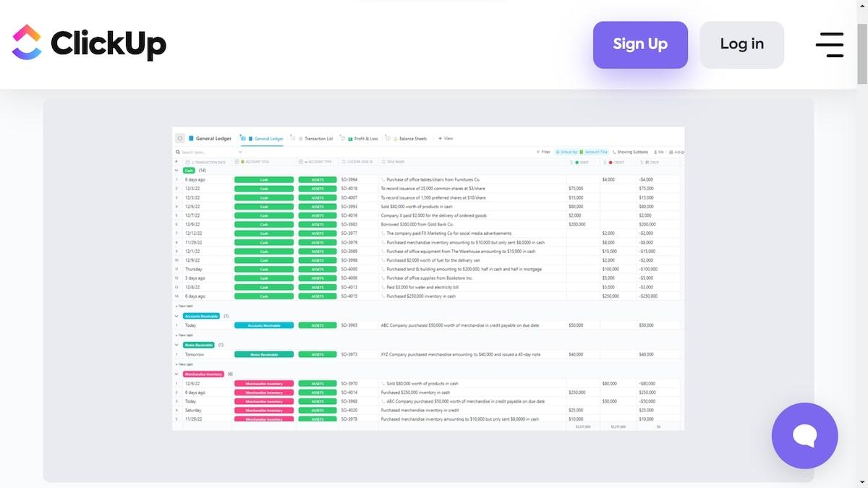Click the Filter icon in the ledger toolbar
868x488 pixels.
click(x=538, y=153)
